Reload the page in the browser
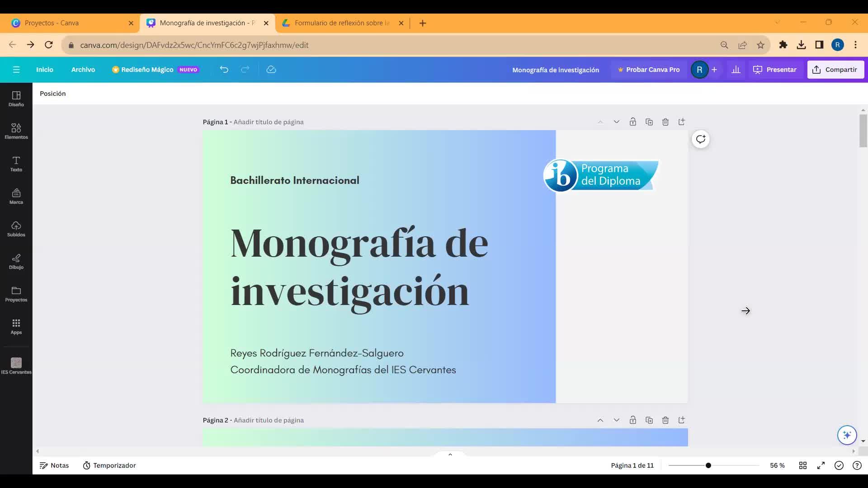The width and height of the screenshot is (868, 488). coord(49,45)
